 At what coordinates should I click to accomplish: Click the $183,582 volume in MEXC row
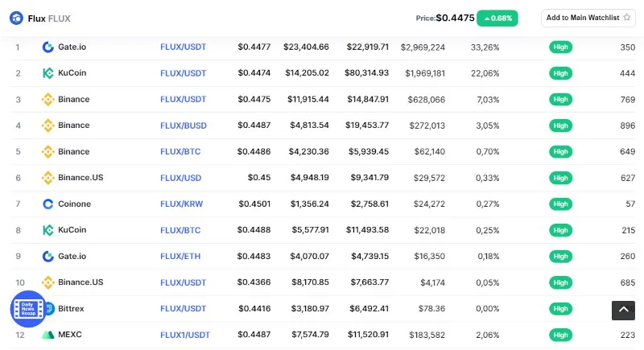(427, 335)
